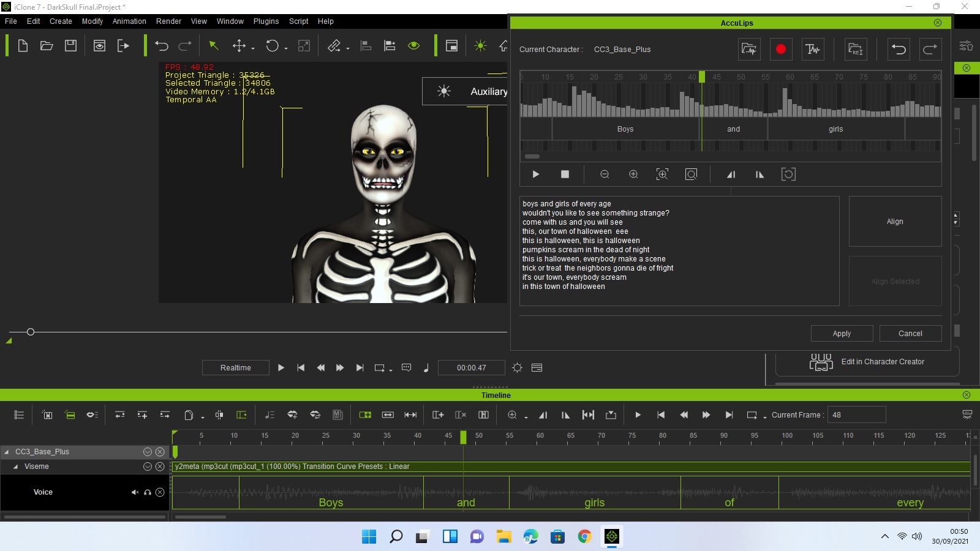Screen dimensions: 980x551
Task: Fit waveform to window in AccuLips
Action: 691,174
